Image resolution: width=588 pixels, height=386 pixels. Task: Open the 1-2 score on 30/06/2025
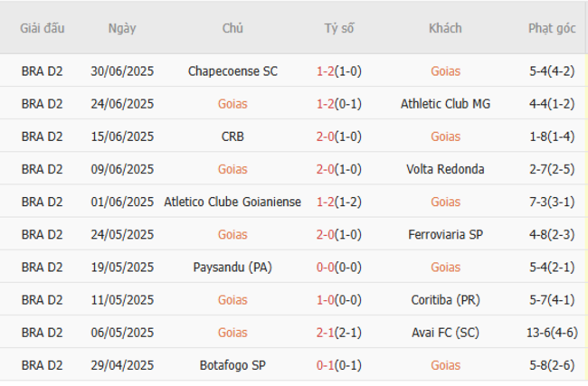tap(326, 71)
